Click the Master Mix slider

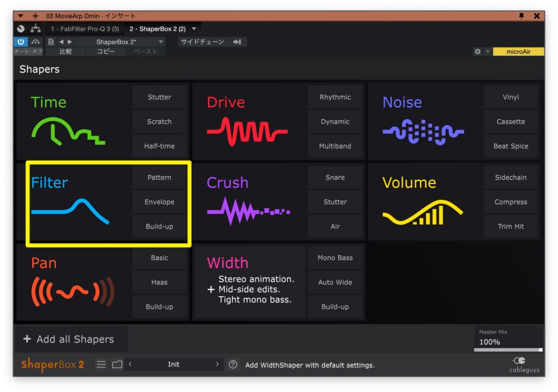[508, 350]
